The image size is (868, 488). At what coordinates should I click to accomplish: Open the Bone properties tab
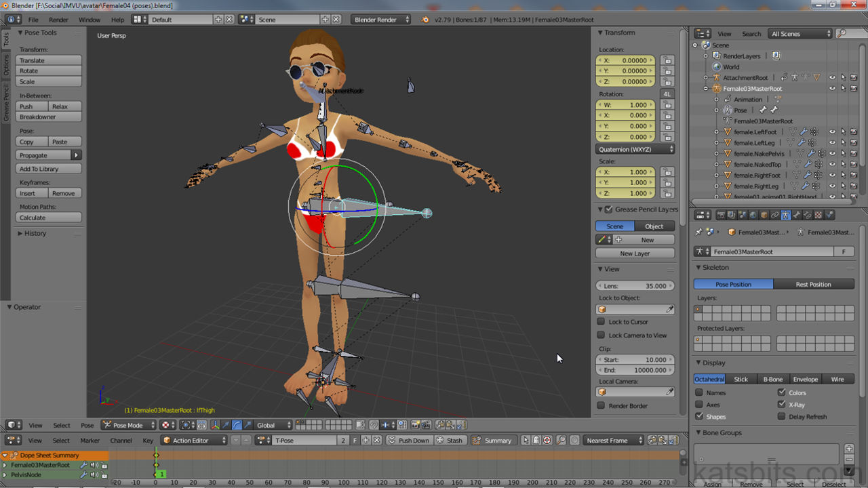797,216
